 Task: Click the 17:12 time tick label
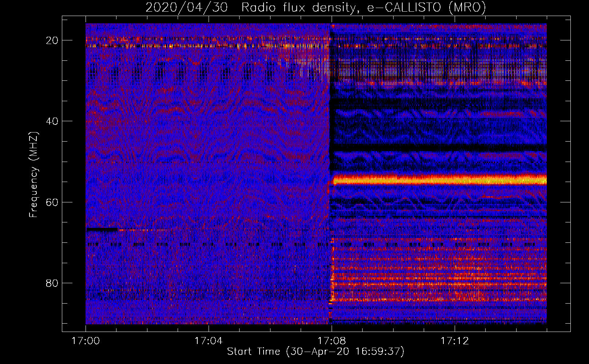(x=455, y=341)
